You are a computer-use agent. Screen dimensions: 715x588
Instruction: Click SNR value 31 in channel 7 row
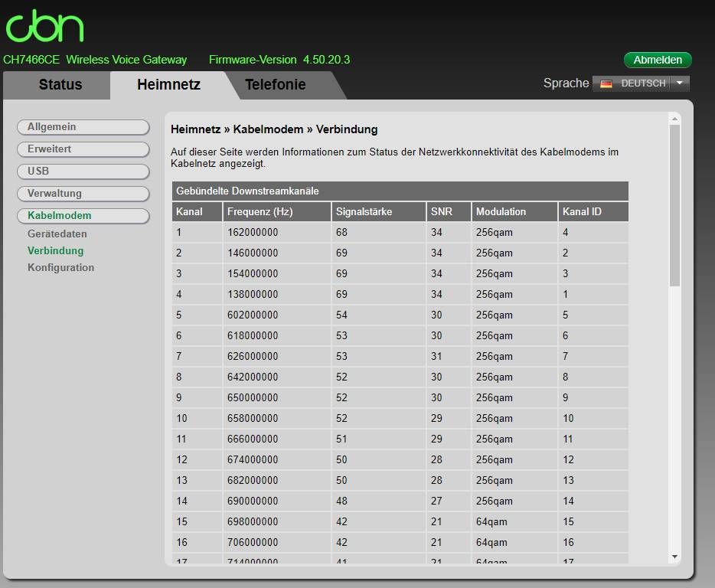tap(436, 356)
